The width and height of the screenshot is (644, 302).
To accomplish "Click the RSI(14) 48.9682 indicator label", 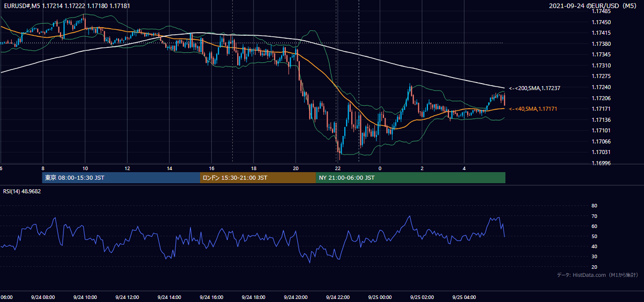I will coord(22,191).
